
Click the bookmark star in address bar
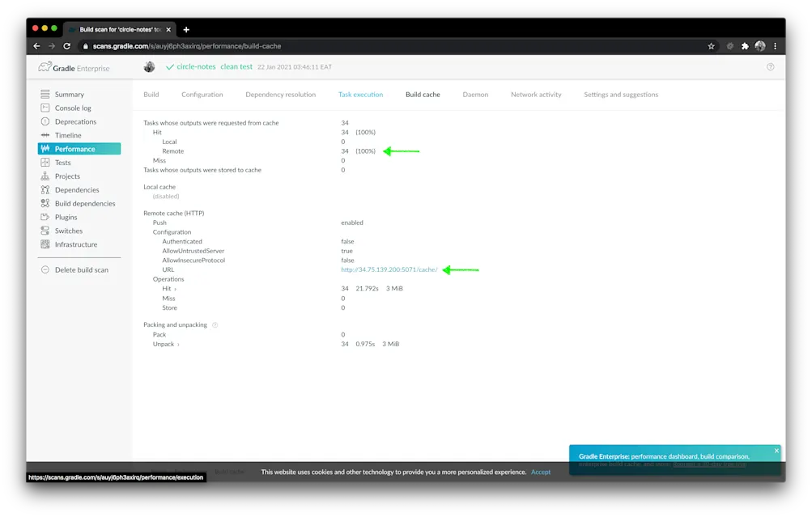click(711, 46)
